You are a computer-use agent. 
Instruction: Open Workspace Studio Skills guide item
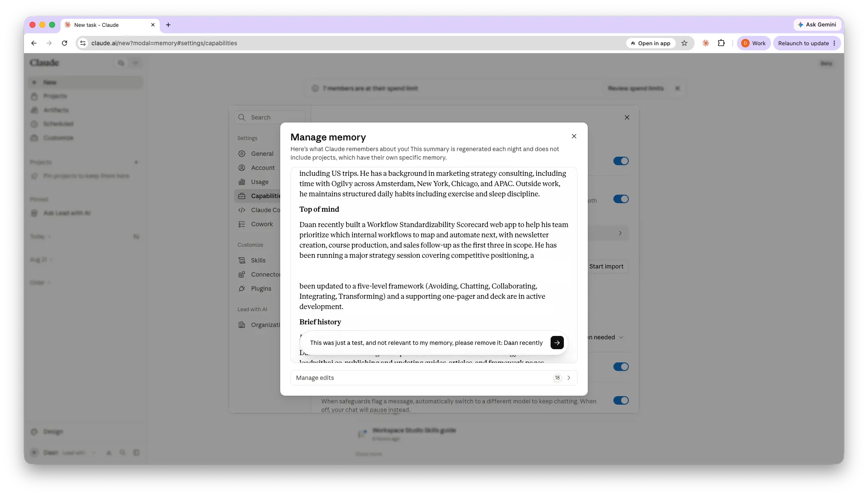pos(414,430)
